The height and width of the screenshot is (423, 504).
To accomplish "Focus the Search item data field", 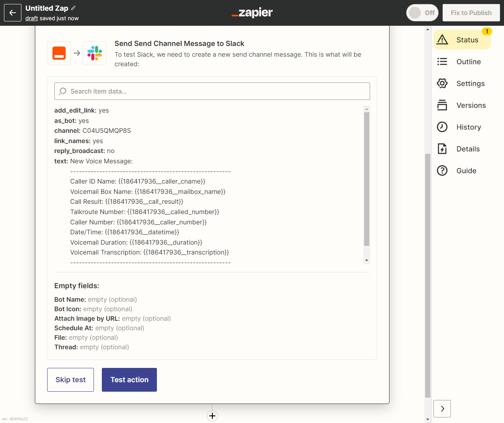I will [212, 91].
